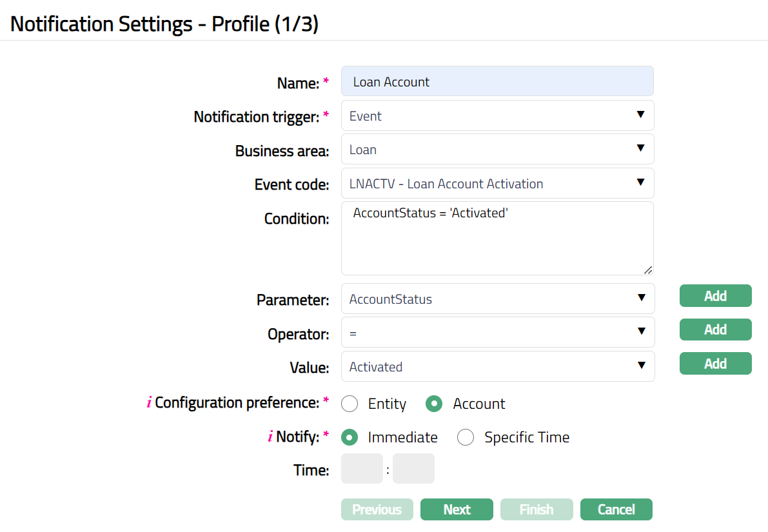This screenshot has height=532, width=768.
Task: Expand the Business area dropdown
Action: (497, 150)
